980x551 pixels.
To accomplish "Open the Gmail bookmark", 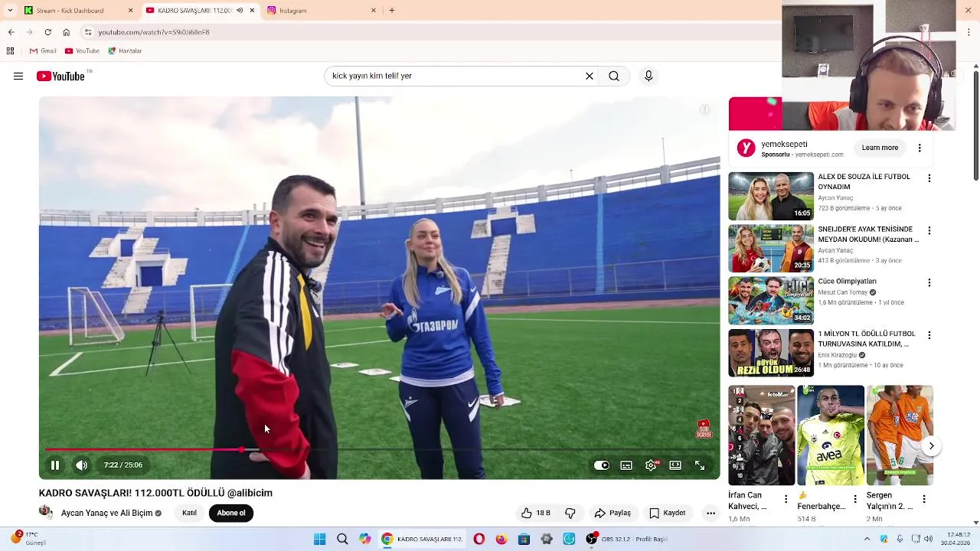I will point(43,51).
